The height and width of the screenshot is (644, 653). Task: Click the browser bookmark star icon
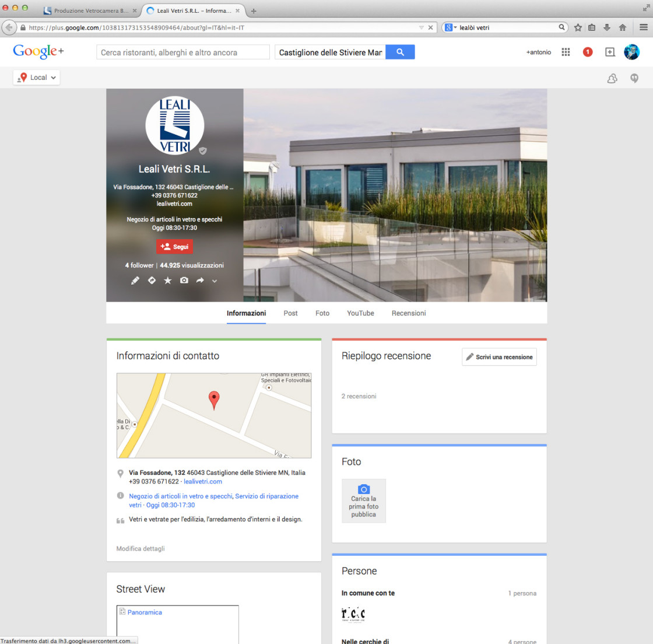578,27
